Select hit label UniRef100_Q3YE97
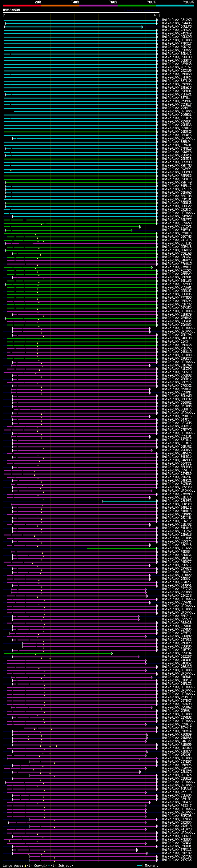The width and height of the screenshot is (197, 868). click(x=177, y=762)
